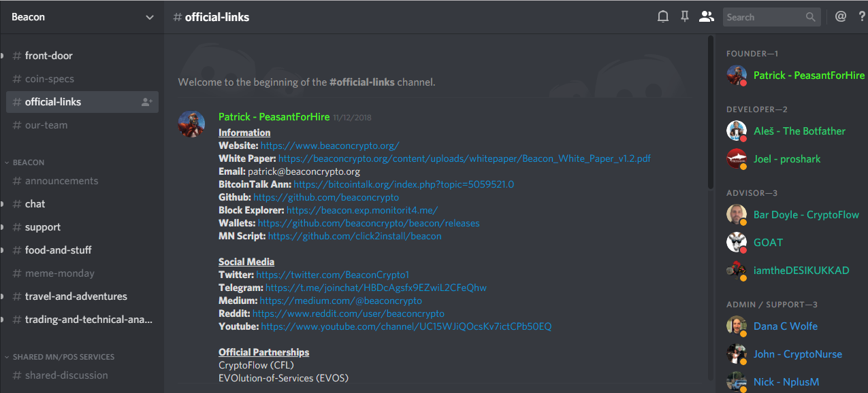868x393 pixels.
Task: Collapse SHARED MN/POS SERVICES category
Action: 63,357
